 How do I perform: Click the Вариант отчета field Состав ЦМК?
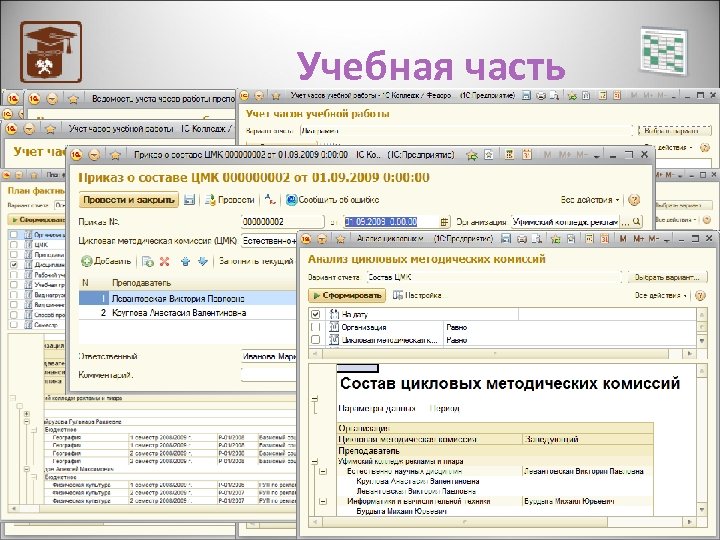(494, 277)
